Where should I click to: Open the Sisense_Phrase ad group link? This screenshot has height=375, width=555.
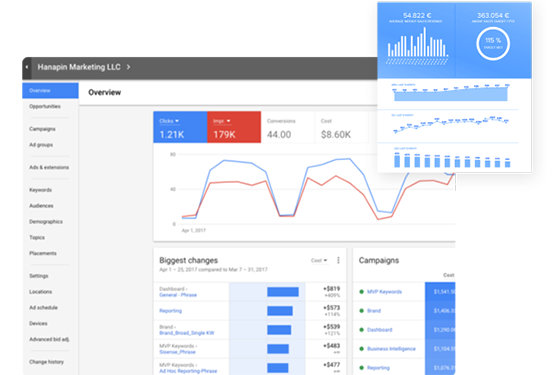point(177,352)
